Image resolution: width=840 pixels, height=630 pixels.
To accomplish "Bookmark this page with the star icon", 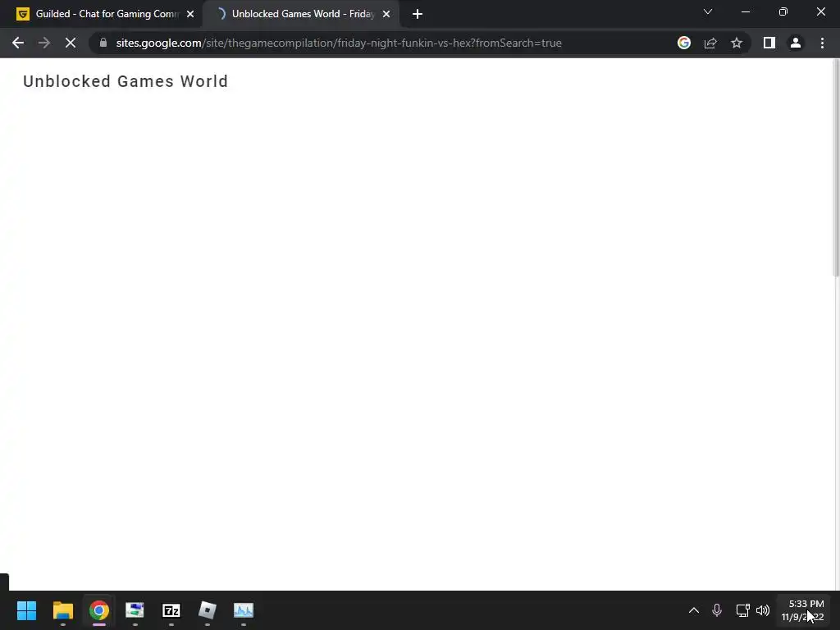I will tap(737, 43).
